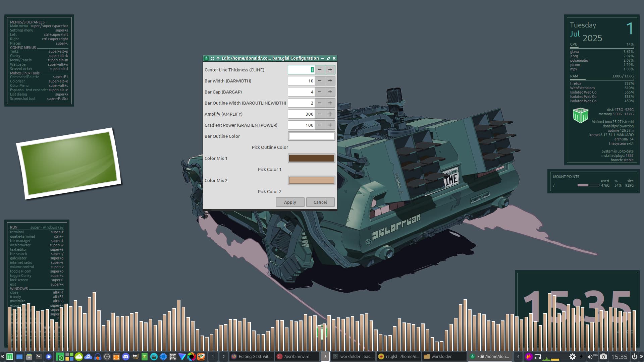Decrease Gradient Power with minus button
The height and width of the screenshot is (362, 644).
pyautogui.click(x=320, y=125)
